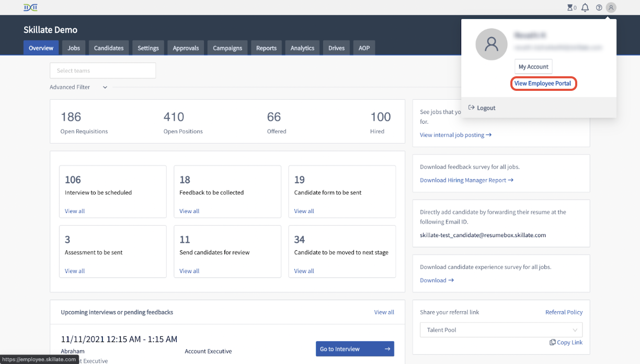Switch to the Reports tab
The image size is (640, 364).
tap(266, 48)
